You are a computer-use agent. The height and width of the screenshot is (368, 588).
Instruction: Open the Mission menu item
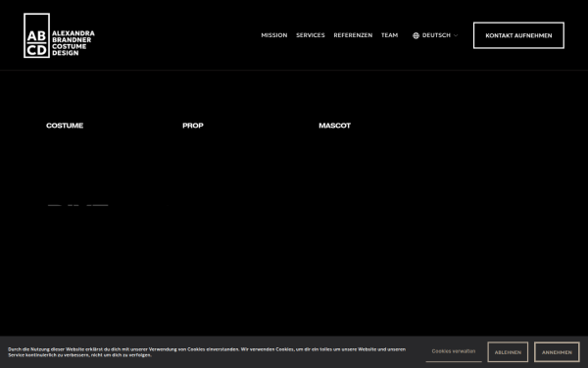click(x=274, y=35)
